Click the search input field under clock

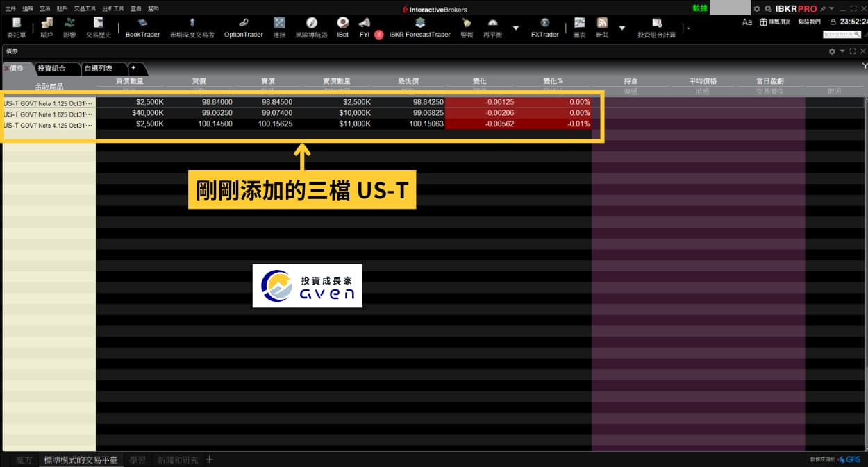pos(842,35)
